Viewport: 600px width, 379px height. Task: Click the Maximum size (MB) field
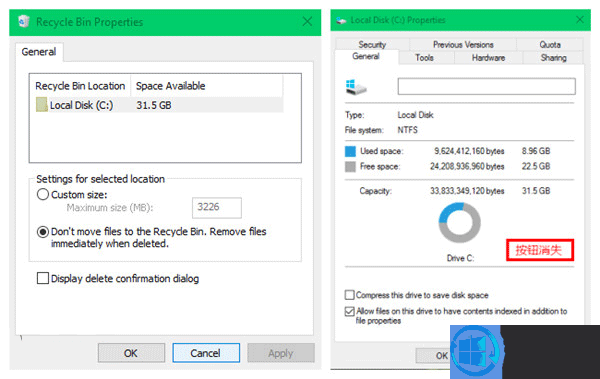coord(217,207)
